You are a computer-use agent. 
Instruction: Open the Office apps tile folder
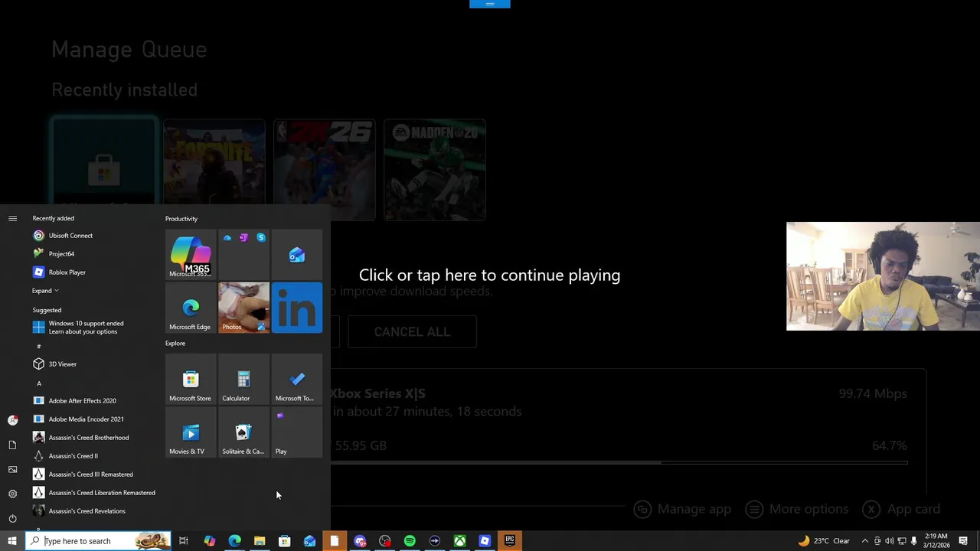(x=243, y=255)
